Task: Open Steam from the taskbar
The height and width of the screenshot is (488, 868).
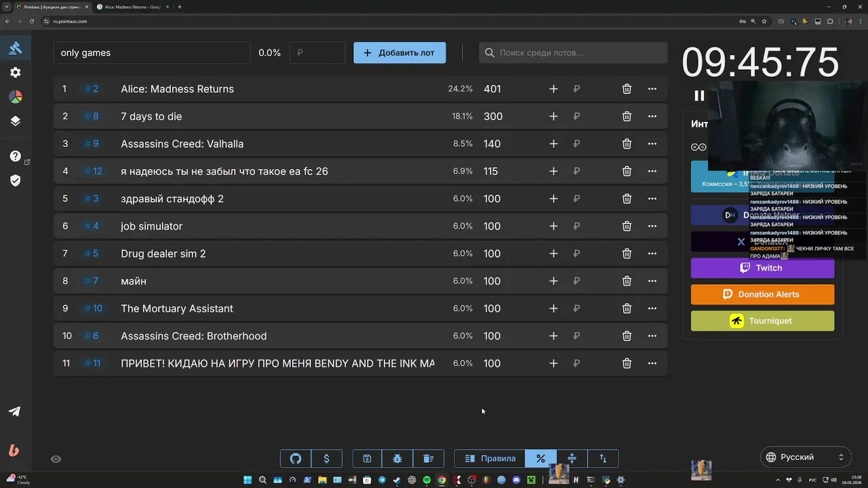Action: [x=397, y=480]
